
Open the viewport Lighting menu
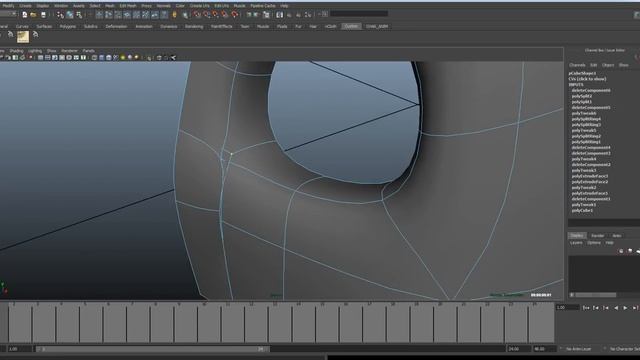click(35, 51)
